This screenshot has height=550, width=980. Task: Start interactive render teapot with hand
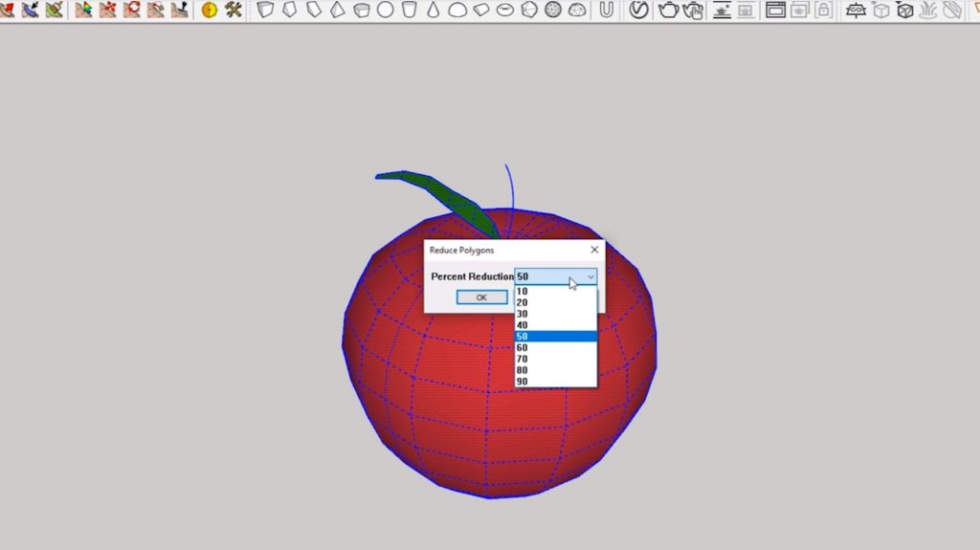coord(693,10)
